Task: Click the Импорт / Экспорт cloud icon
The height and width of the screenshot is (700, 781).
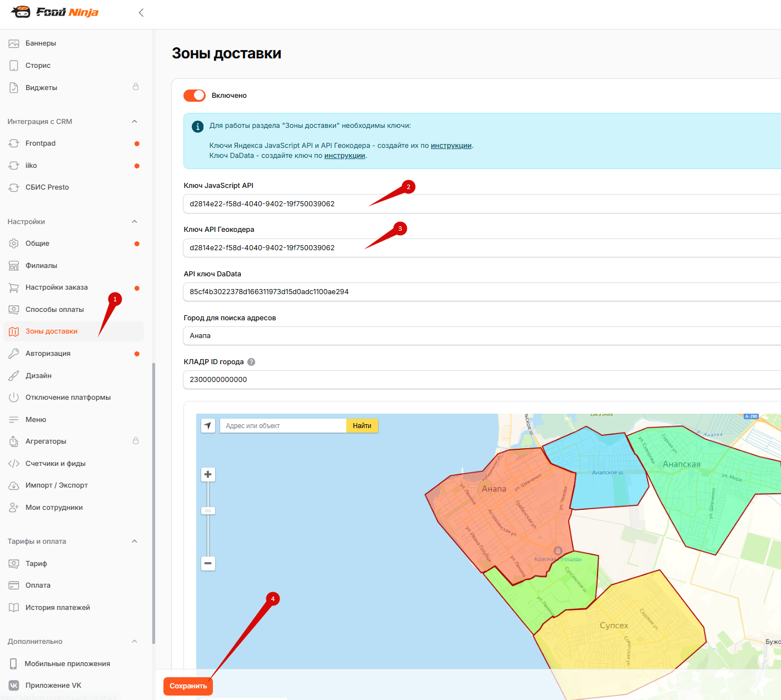Action: pos(14,485)
